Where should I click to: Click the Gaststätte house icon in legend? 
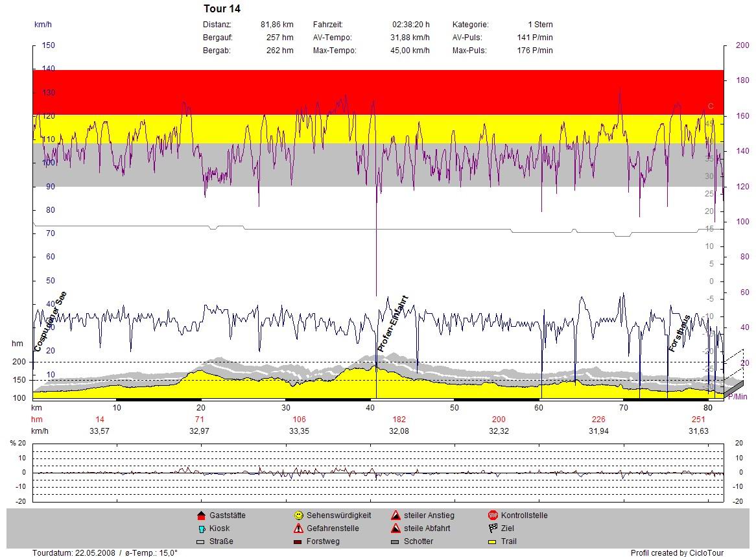coord(200,516)
